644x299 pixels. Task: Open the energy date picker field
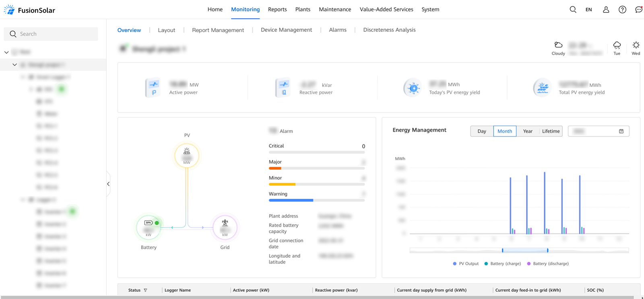coord(599,131)
